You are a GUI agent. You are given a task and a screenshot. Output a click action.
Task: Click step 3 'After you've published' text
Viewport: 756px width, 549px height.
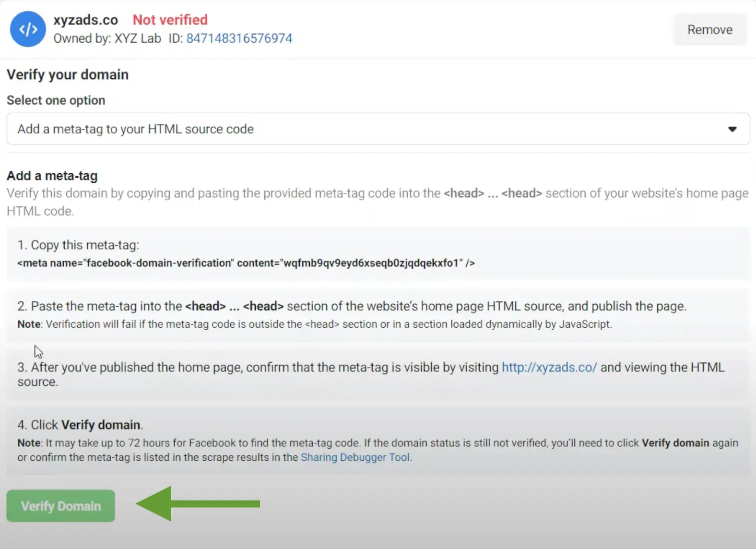tap(371, 374)
